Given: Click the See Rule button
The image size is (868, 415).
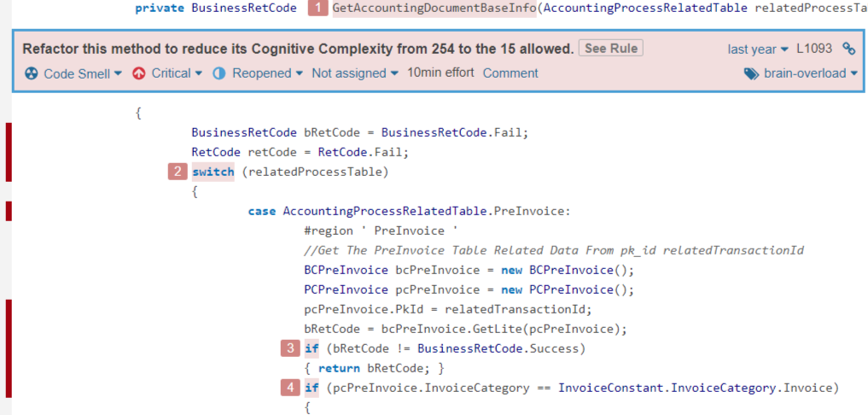Looking at the screenshot, I should click(610, 49).
